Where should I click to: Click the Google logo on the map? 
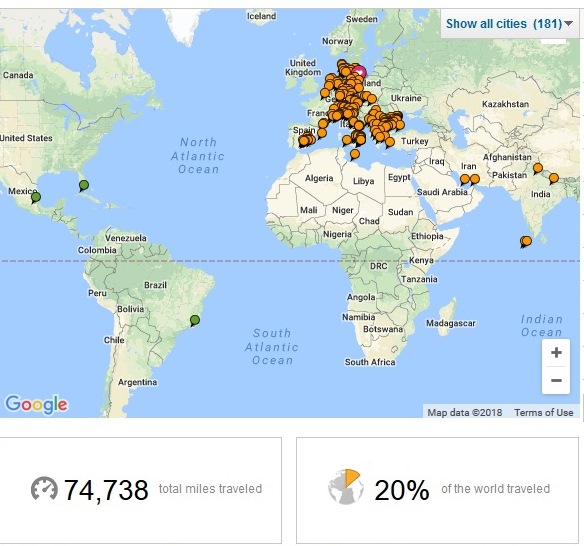pos(36,404)
